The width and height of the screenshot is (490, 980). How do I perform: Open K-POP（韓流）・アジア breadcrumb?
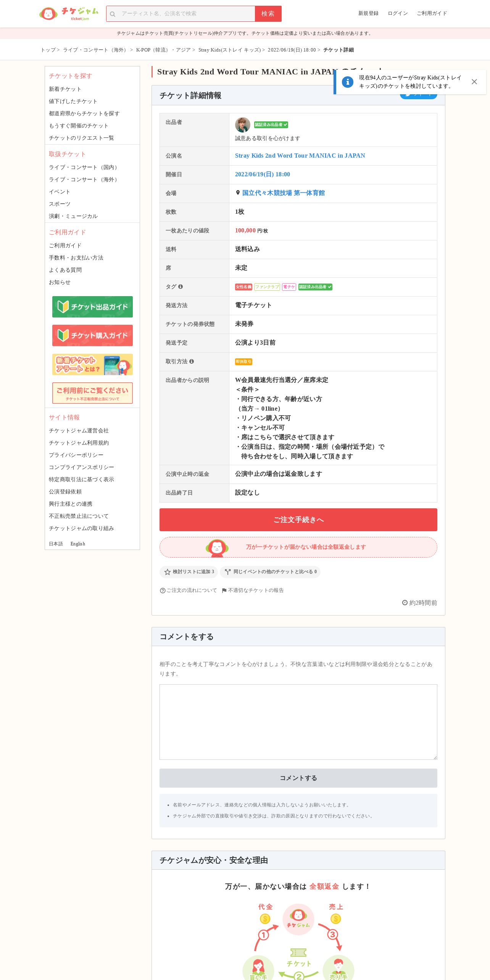coord(163,50)
